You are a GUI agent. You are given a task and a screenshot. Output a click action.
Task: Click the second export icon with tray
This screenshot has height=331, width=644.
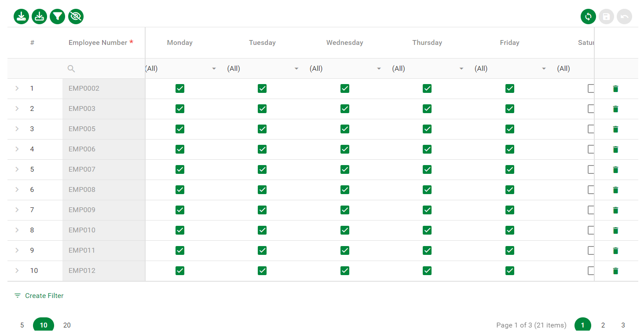[39, 17]
